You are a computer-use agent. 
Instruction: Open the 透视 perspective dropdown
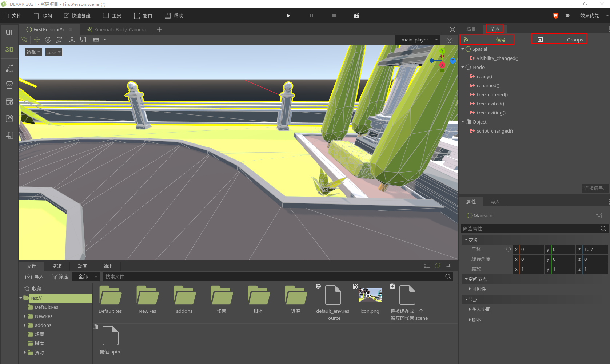(33, 52)
